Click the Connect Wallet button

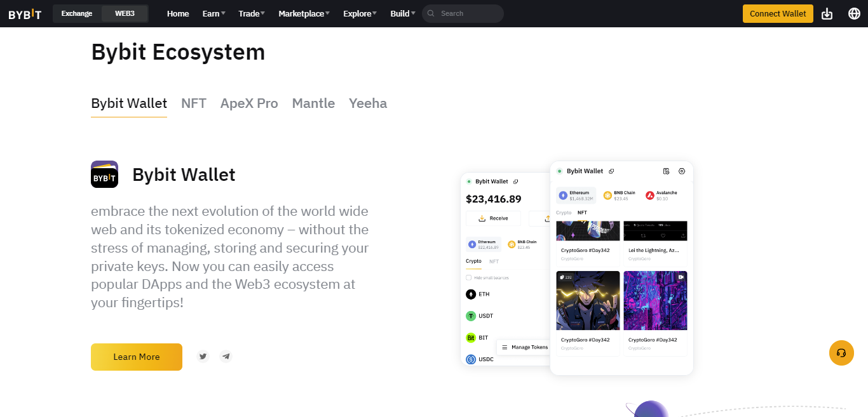click(x=778, y=13)
